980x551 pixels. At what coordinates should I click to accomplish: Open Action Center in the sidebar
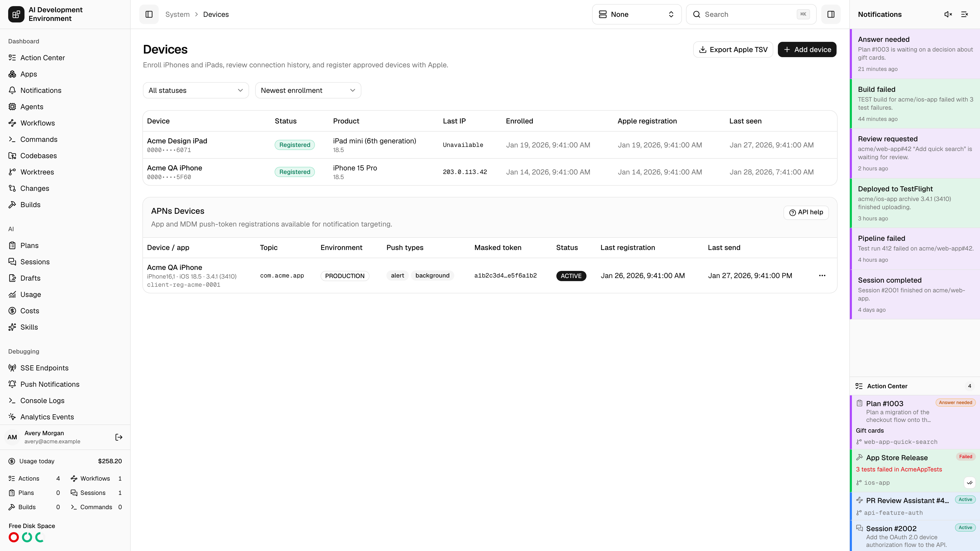65,58
